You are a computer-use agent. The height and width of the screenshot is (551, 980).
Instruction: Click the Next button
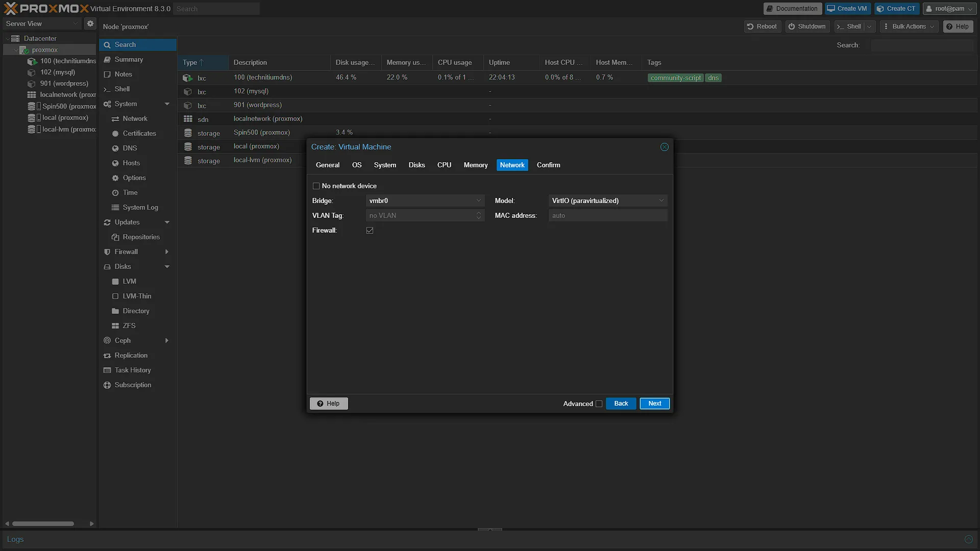pos(654,404)
